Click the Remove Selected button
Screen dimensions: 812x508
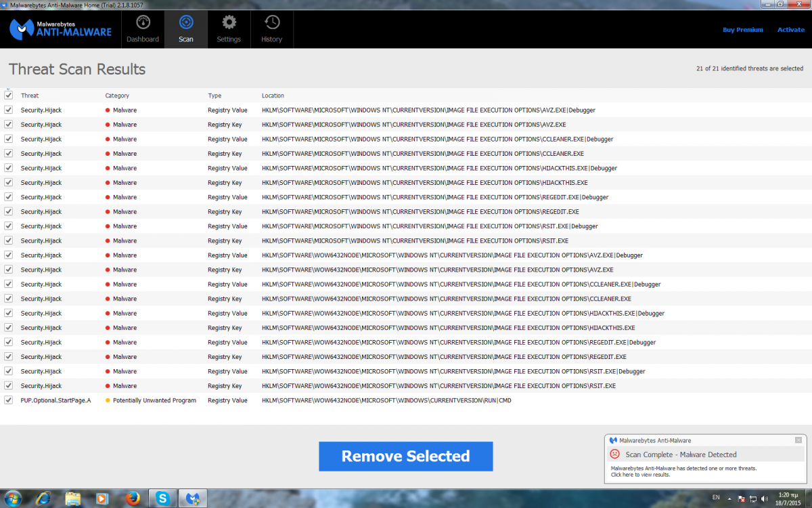[406, 456]
